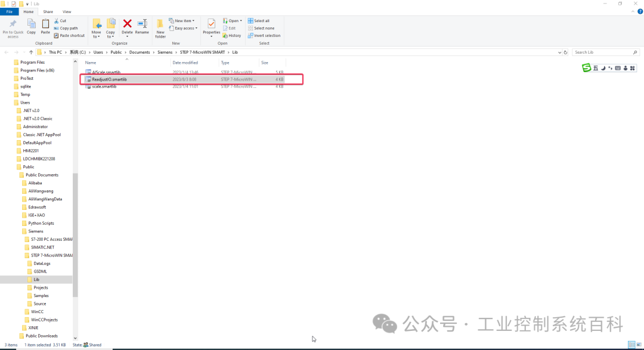Select Python Scripts folder in the tree

point(41,223)
